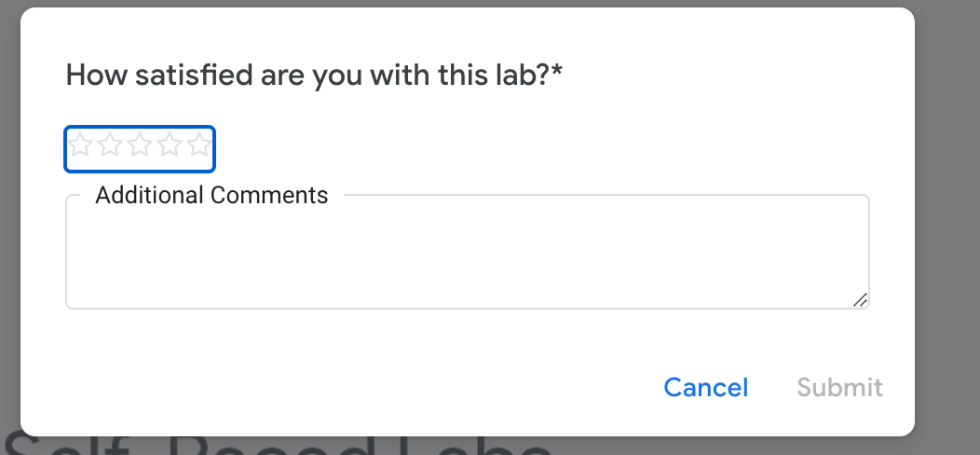The width and height of the screenshot is (980, 455).
Task: Click the partially hidden heading behind the dialog
Action: [x=279, y=446]
